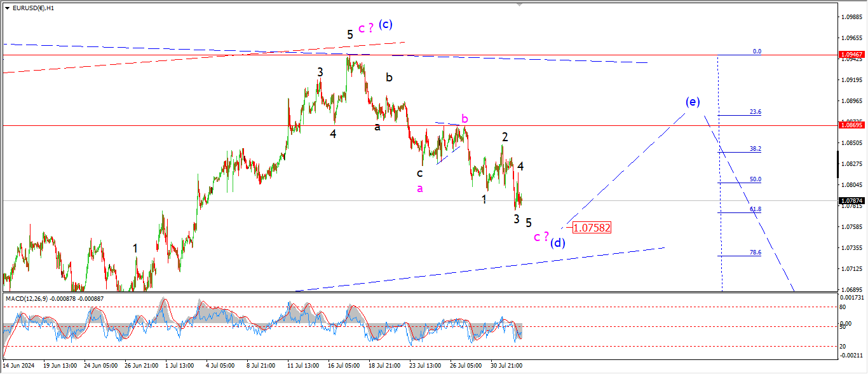Select the blue (d) wave label

pos(558,242)
